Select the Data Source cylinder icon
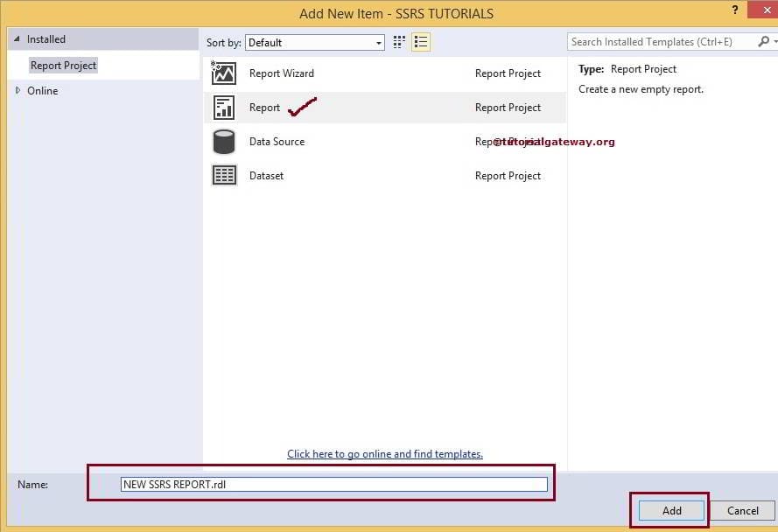The width and height of the screenshot is (778, 532). pyautogui.click(x=224, y=141)
